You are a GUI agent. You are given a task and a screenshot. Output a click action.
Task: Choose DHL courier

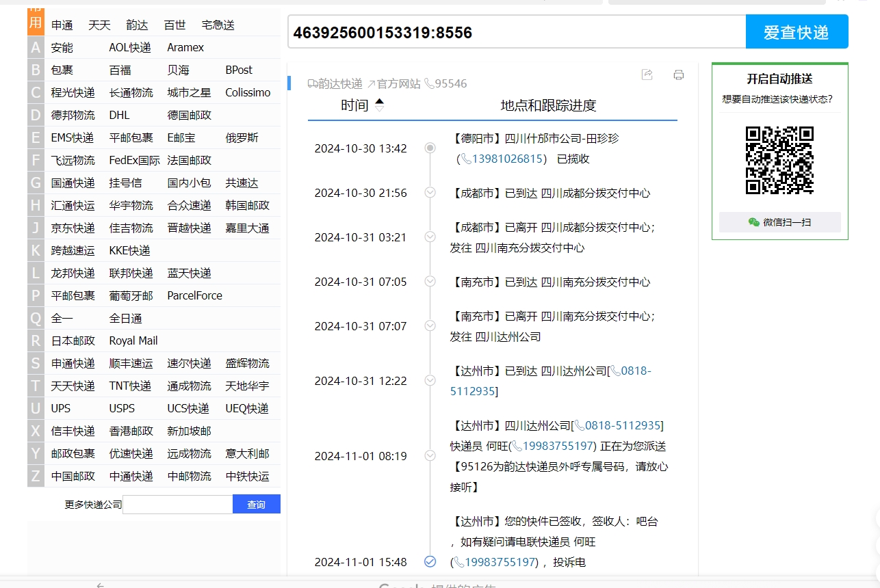(x=119, y=115)
